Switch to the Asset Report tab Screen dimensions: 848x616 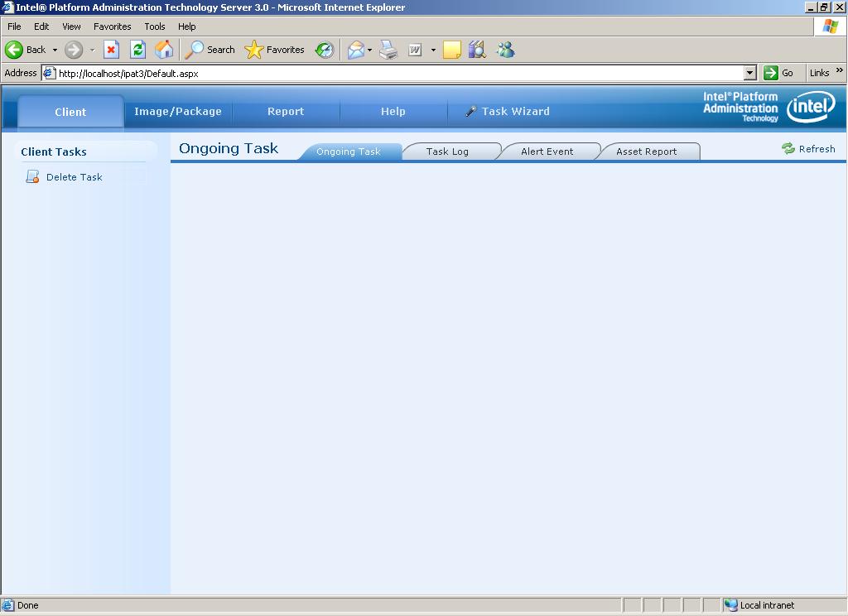(x=646, y=152)
